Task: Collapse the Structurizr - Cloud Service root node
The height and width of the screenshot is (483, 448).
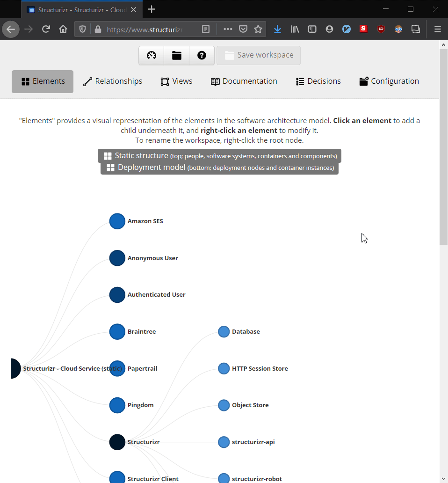Action: 15,368
